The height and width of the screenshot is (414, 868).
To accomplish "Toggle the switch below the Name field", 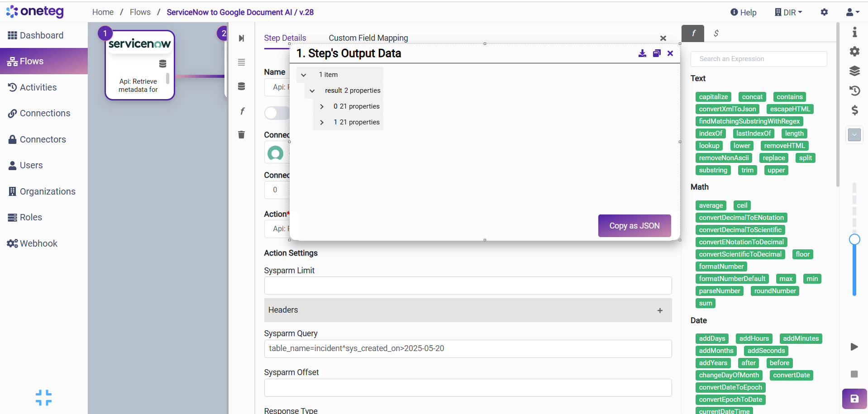I will pyautogui.click(x=277, y=113).
